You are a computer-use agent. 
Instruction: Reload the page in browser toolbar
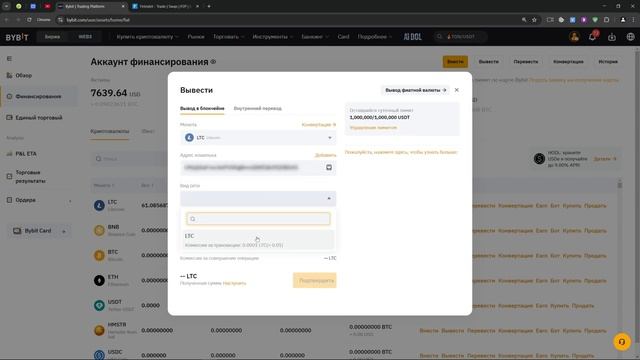click(x=29, y=20)
